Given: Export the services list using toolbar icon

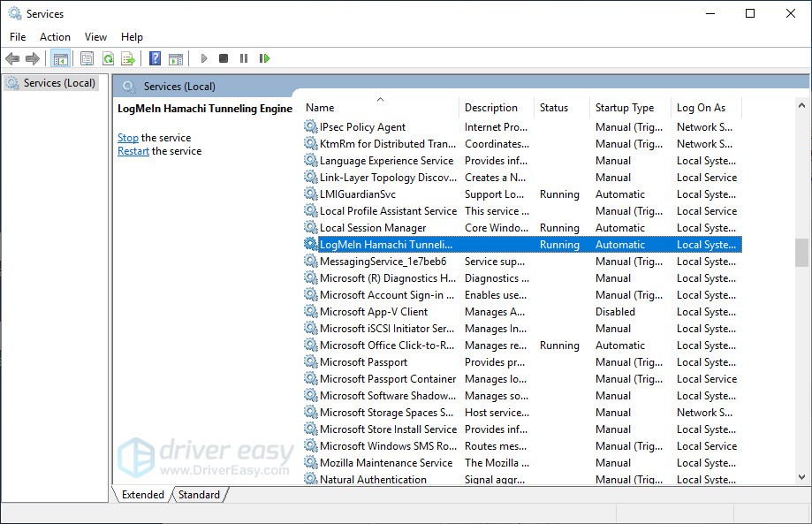Looking at the screenshot, I should tap(128, 58).
